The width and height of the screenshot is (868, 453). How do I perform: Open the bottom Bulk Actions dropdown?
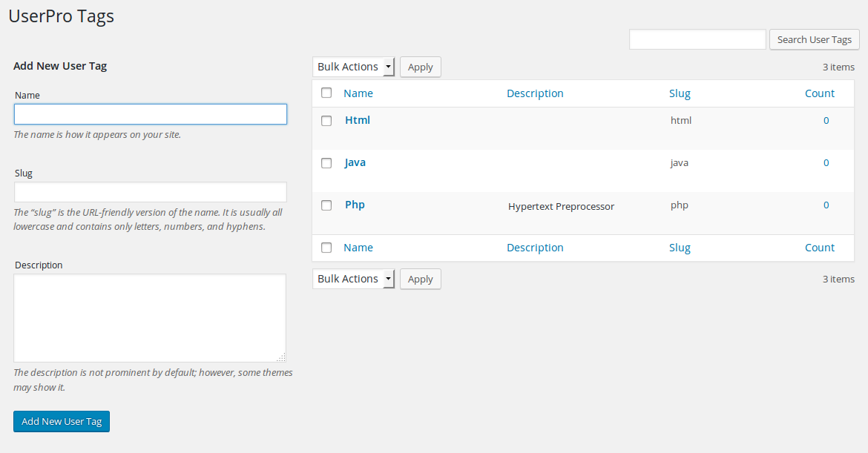[353, 279]
